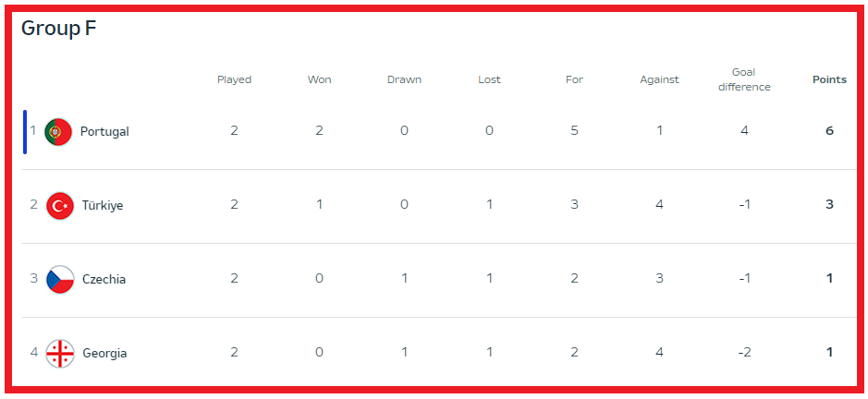Click the Georgia flag icon
The width and height of the screenshot is (868, 399).
pos(60,353)
